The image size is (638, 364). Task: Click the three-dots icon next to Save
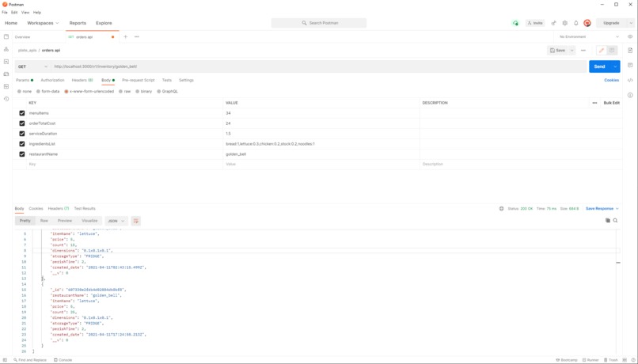point(583,51)
